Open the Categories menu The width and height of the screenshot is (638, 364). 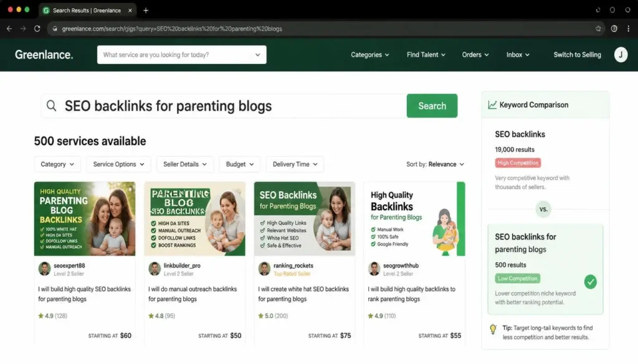click(370, 54)
